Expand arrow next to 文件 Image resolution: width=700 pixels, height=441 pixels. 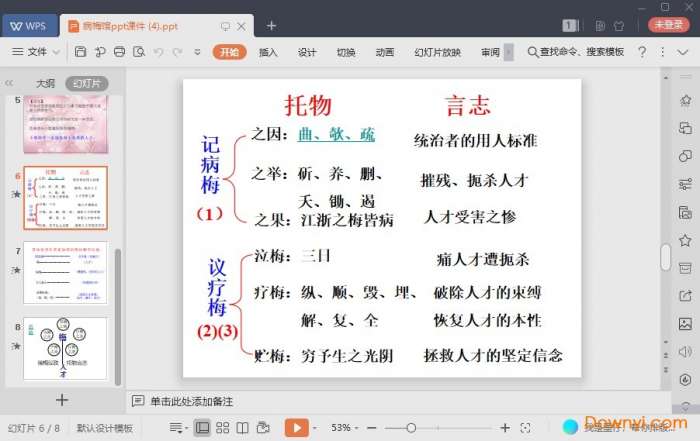click(57, 52)
